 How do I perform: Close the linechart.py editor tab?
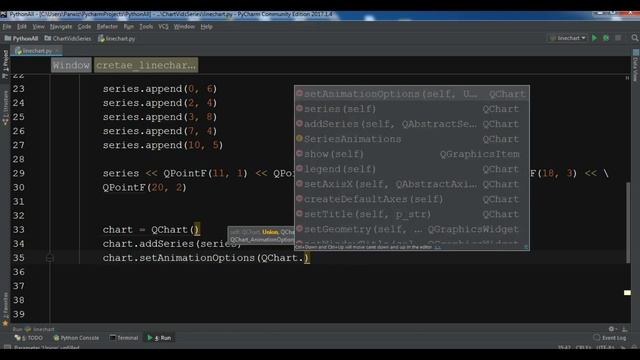[x=57, y=51]
